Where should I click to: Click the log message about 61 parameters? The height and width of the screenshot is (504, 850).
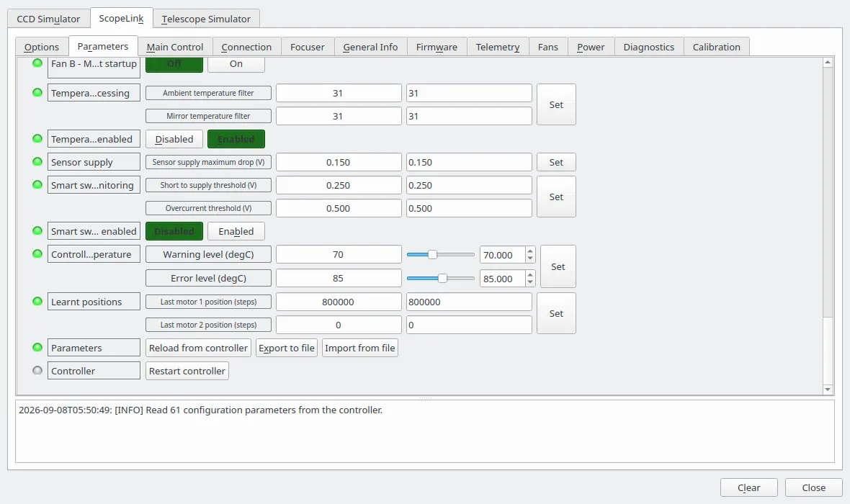(200, 410)
